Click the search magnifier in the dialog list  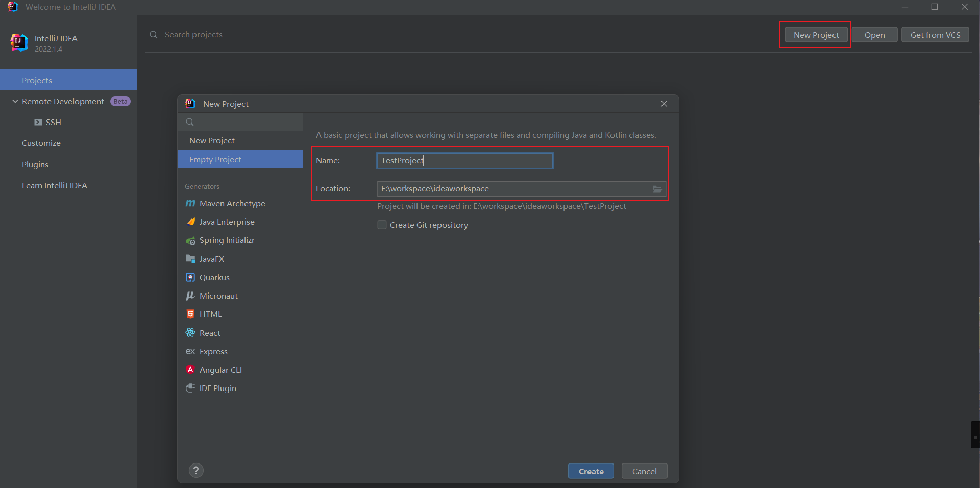(190, 122)
